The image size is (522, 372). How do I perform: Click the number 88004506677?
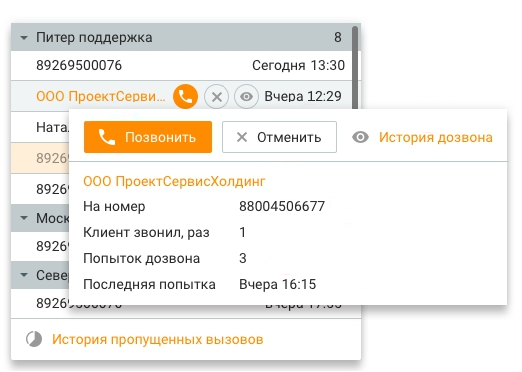coord(282,206)
